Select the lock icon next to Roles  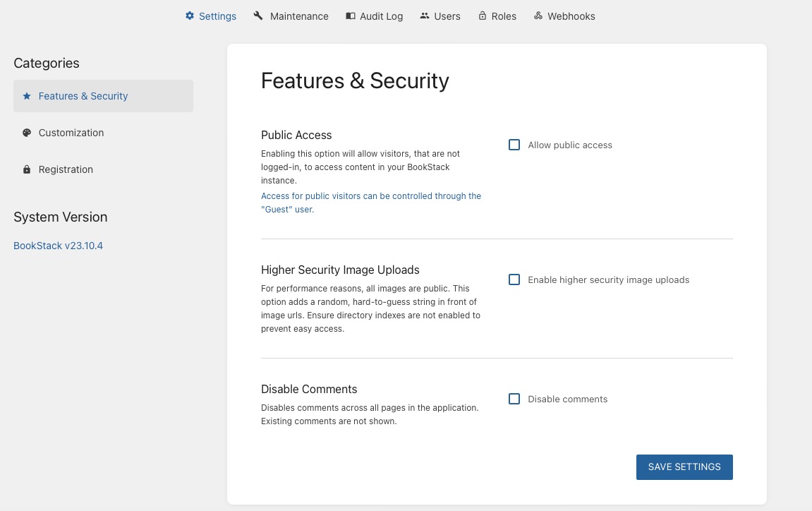click(483, 16)
